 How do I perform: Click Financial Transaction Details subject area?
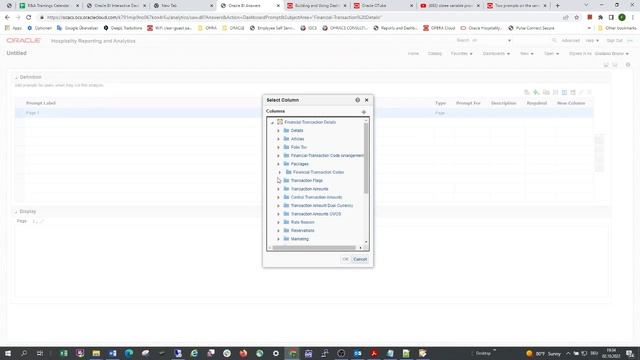(x=310, y=122)
